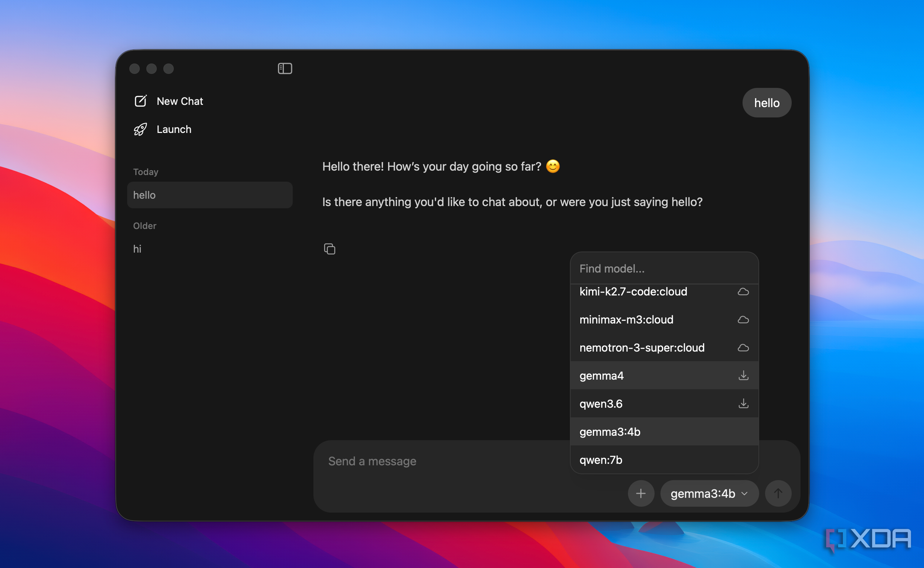
Task: Copy the assistant response with copy icon
Action: 329,249
